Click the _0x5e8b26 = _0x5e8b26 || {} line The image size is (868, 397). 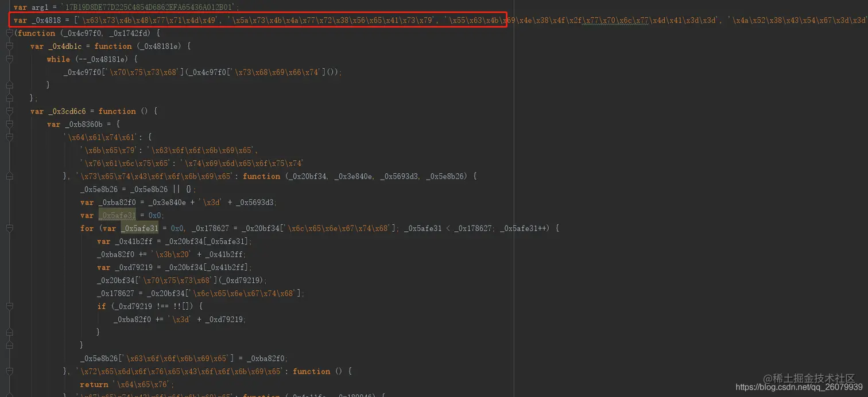[138, 189]
